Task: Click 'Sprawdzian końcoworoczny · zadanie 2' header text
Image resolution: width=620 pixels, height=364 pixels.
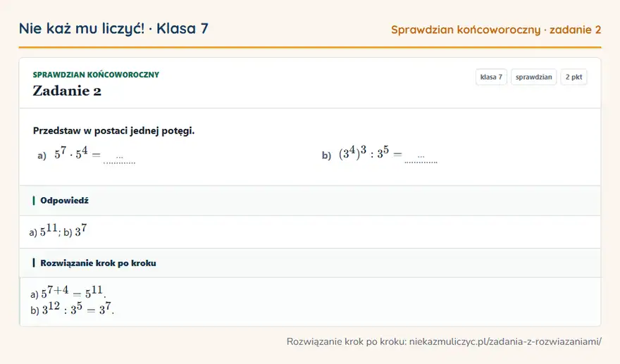Action: click(496, 30)
